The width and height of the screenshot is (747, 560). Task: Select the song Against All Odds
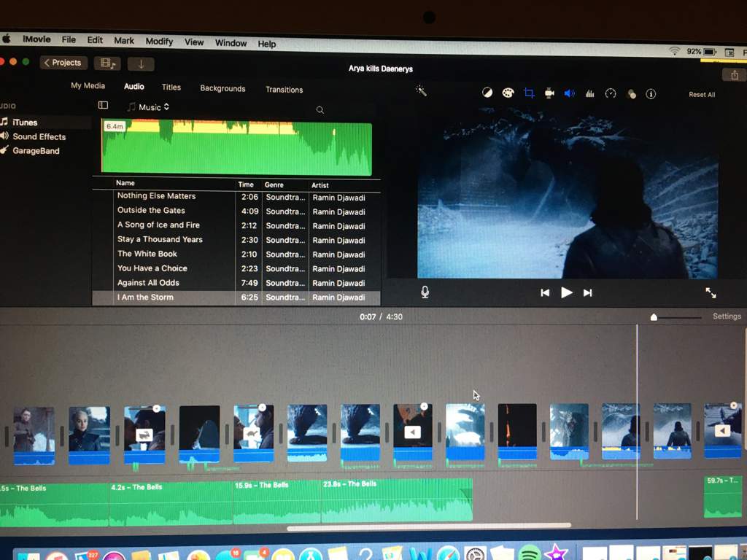[x=236, y=282]
